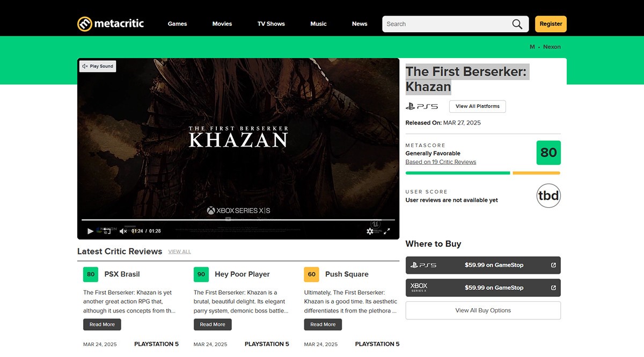Click the Push Square score 60 badge
Viewport: 644px width, 357px height.
pos(312,274)
